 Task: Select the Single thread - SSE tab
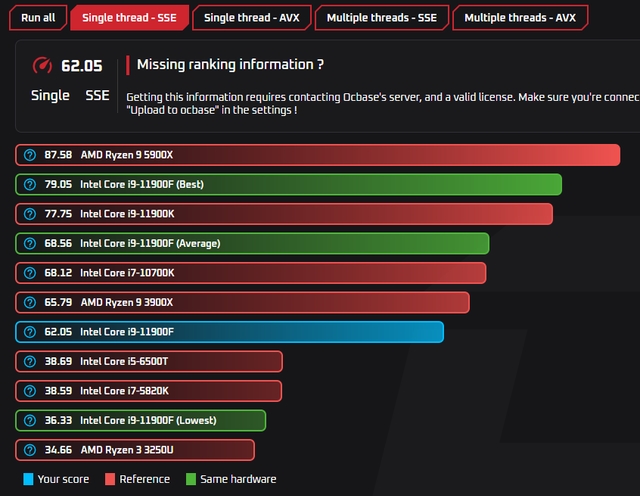[129, 18]
